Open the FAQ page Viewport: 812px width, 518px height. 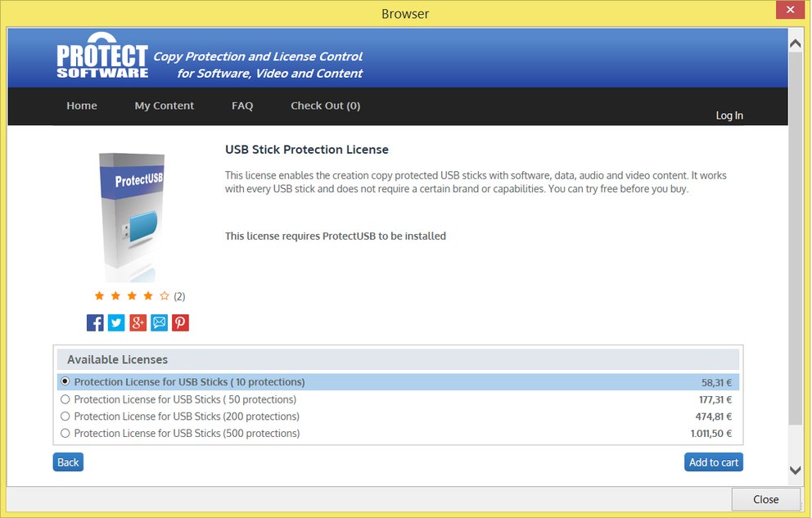pos(242,106)
